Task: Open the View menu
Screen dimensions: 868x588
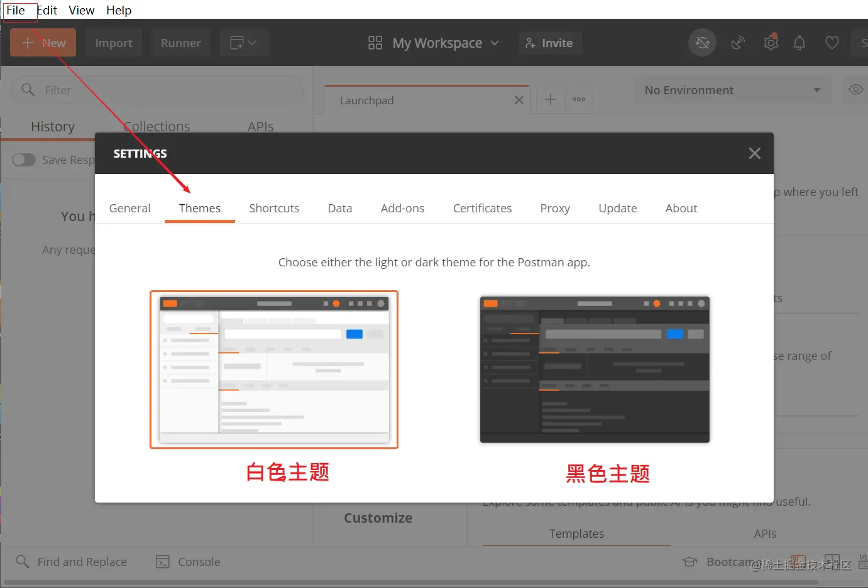Action: coord(82,11)
